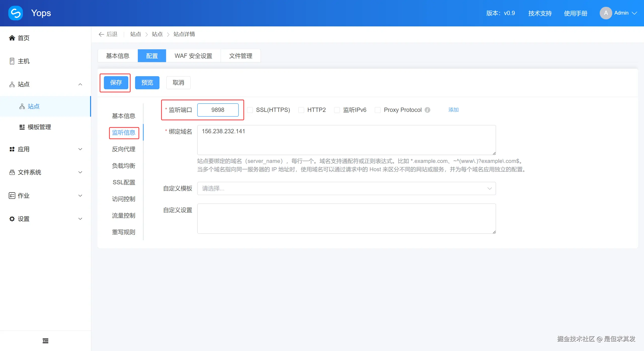Click the settings gear icon beside 设置
The width and height of the screenshot is (644, 351).
pyautogui.click(x=12, y=219)
